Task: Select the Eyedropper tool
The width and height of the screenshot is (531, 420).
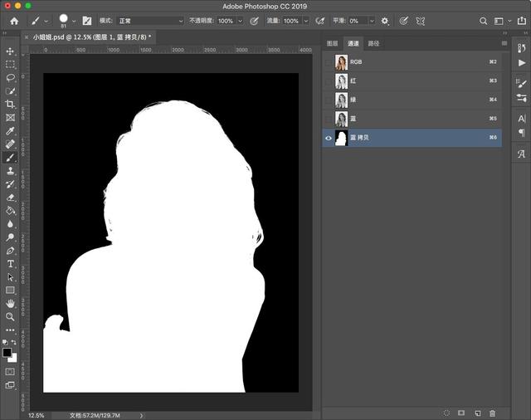Action: (x=10, y=131)
